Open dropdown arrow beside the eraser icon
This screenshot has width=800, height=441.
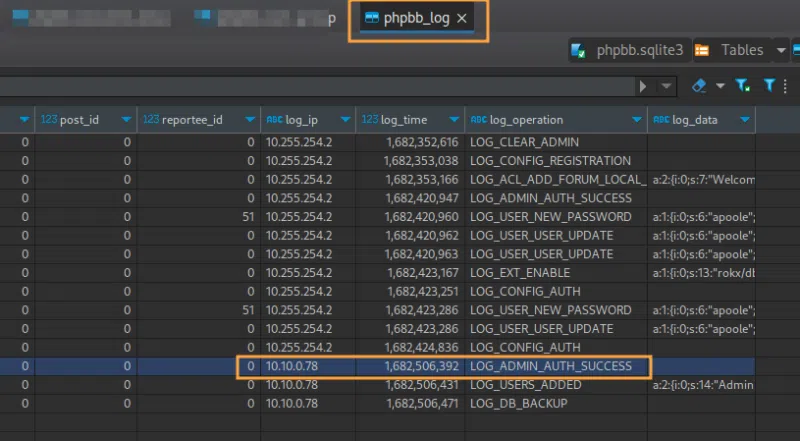point(718,86)
